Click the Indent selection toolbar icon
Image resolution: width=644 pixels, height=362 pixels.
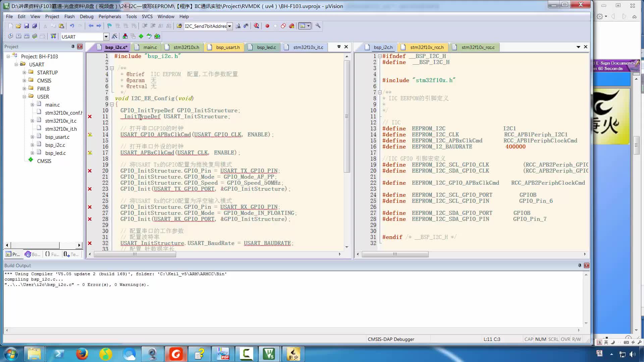point(145,26)
